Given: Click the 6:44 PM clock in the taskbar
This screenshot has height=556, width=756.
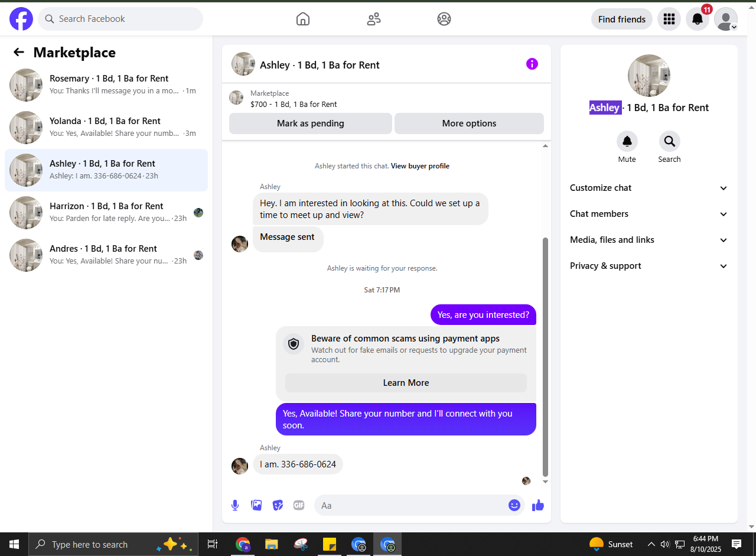Looking at the screenshot, I should click(x=706, y=544).
